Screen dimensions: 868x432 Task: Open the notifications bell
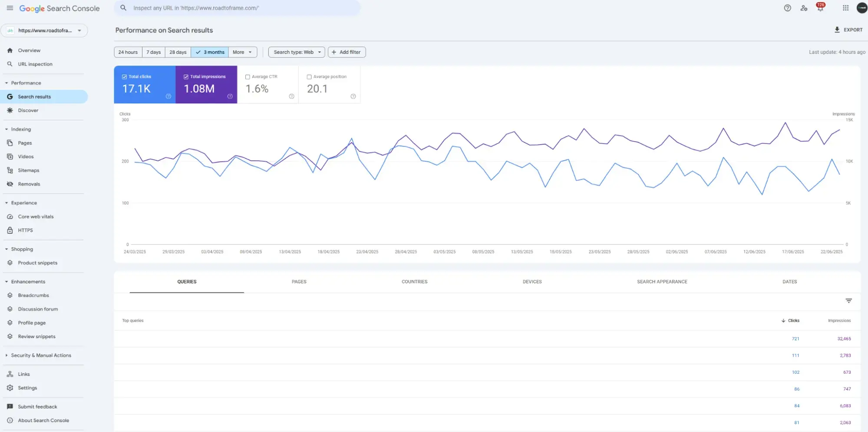point(820,8)
